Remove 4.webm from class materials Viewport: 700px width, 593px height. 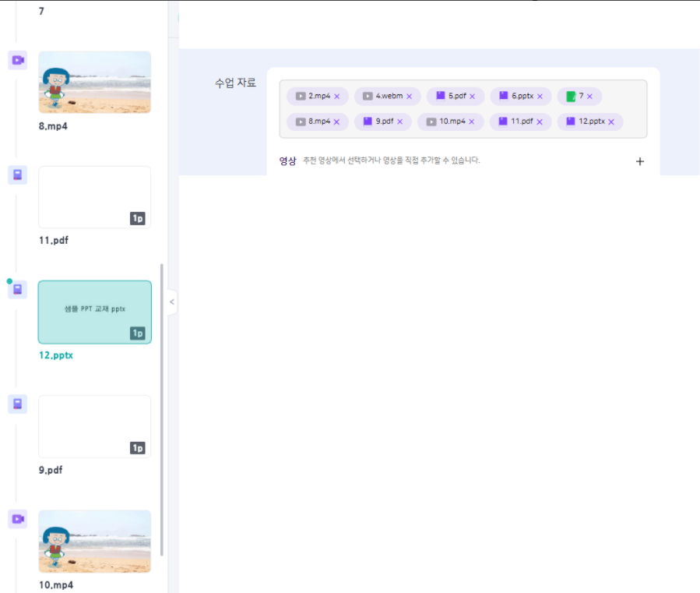tap(409, 97)
